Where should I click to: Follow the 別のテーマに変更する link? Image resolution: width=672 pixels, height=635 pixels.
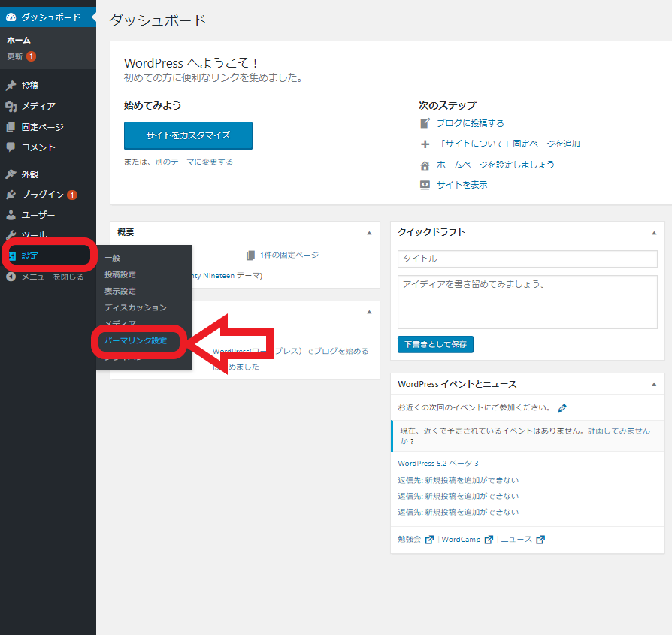(x=194, y=162)
